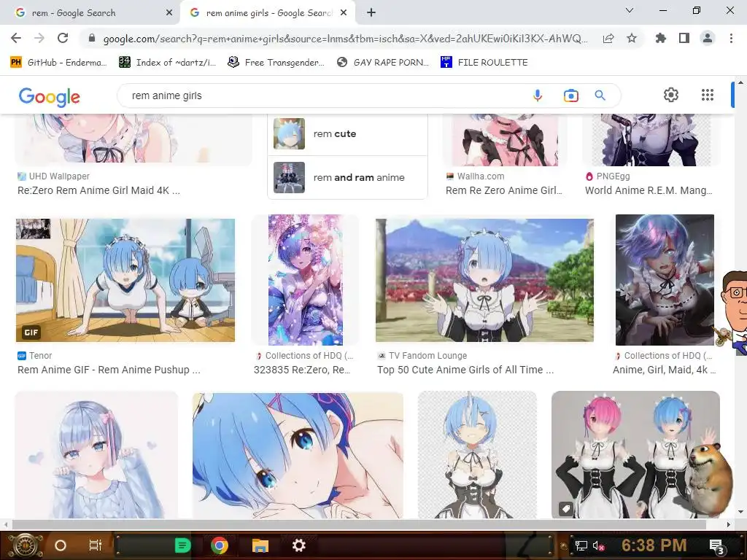Select the 'rem cute' related search
The width and height of the screenshot is (747, 560).
[348, 134]
